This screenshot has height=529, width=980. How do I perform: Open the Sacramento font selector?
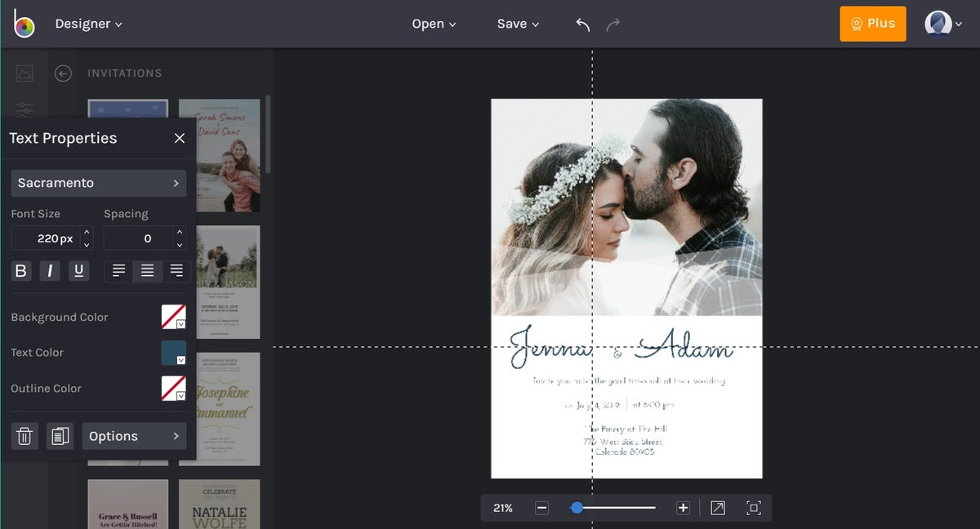click(x=98, y=183)
